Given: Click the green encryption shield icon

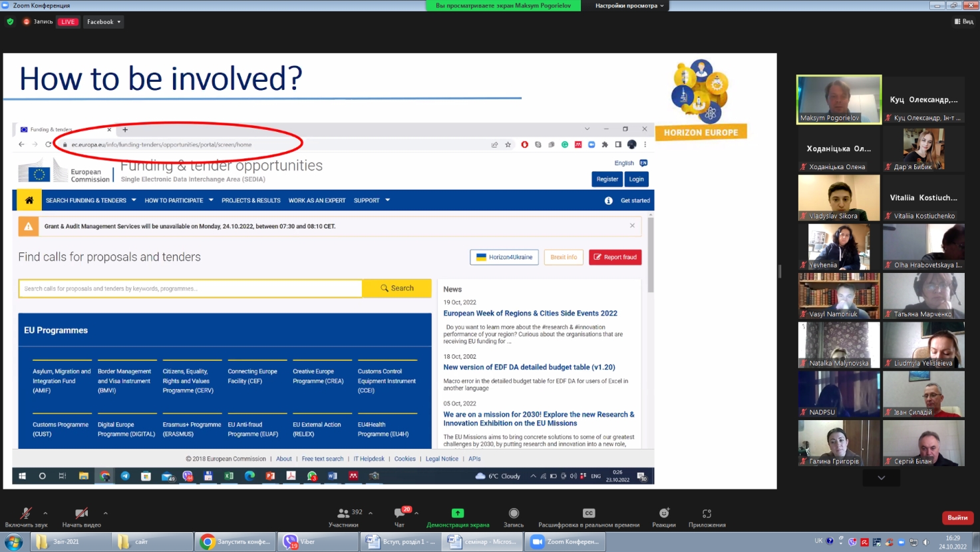Looking at the screenshot, I should coord(10,22).
